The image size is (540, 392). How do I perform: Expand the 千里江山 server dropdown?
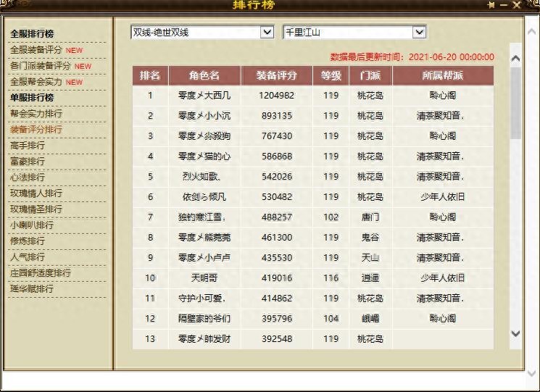click(419, 33)
